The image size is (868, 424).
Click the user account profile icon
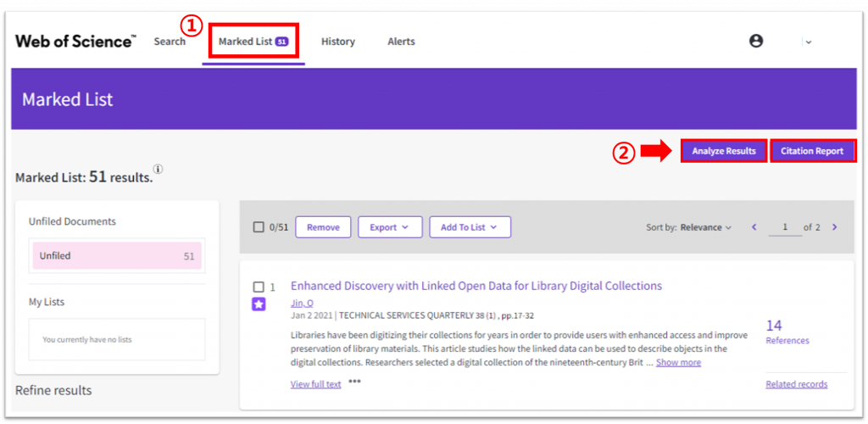(756, 41)
